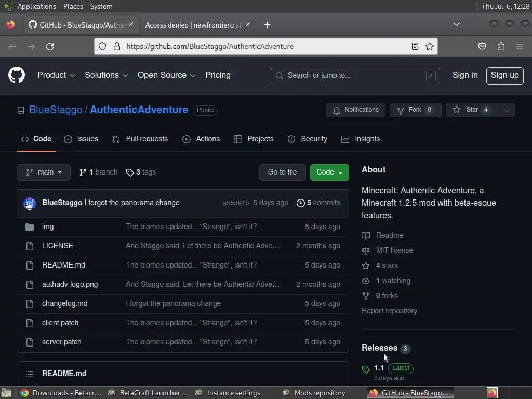Open the Insights tab
This screenshot has width=532, height=399.
coord(361,139)
